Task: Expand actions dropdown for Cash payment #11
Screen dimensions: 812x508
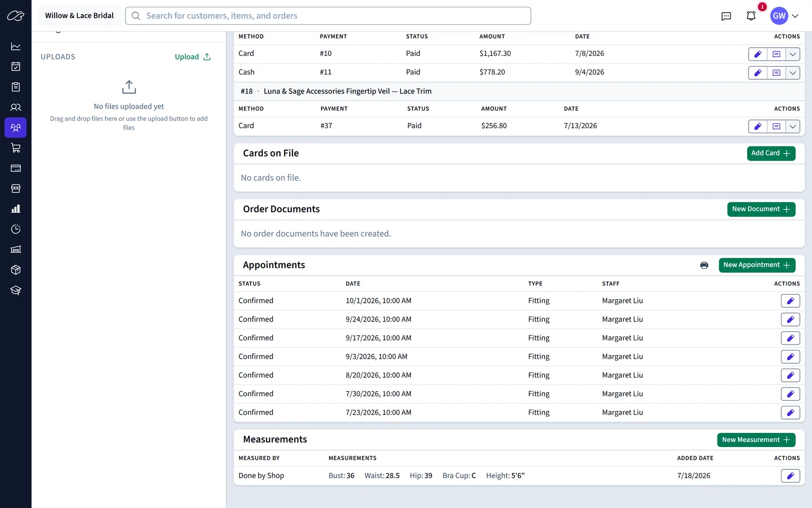Action: (x=793, y=73)
